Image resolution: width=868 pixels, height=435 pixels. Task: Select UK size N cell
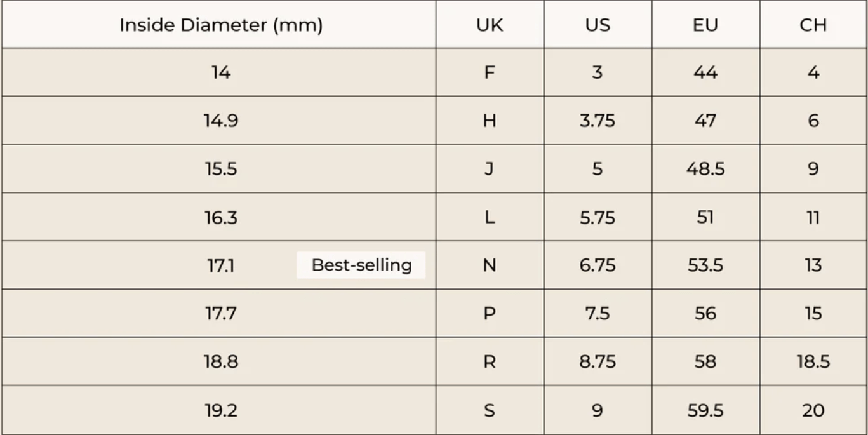point(489,265)
